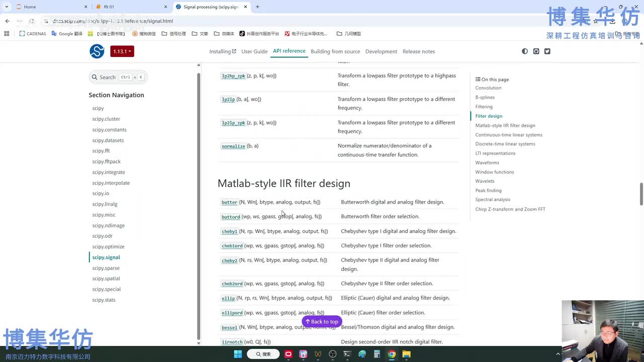Viewport: 644px width, 362px height.
Task: Open the butter function link
Action: [229, 202]
